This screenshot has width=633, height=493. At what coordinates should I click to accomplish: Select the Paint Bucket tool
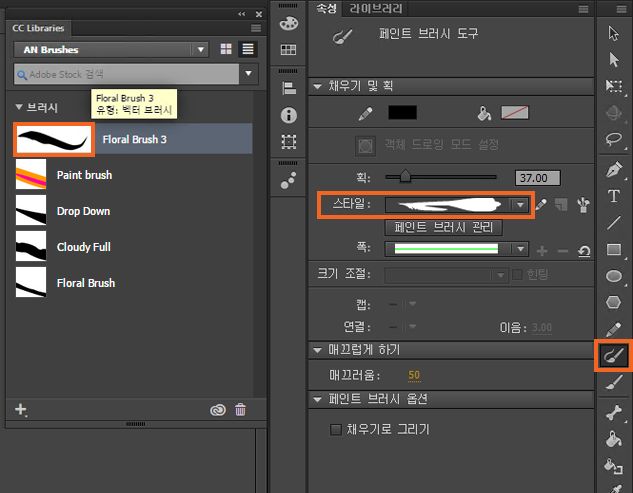coord(614,439)
